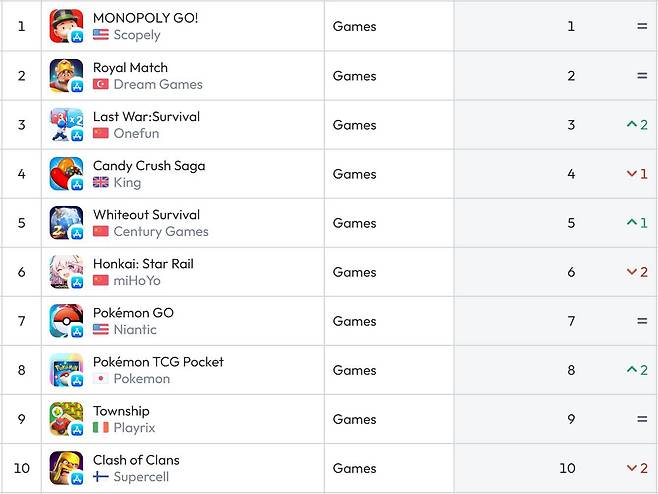The image size is (658, 494).
Task: Click the Niantic publisher name
Action: [135, 329]
